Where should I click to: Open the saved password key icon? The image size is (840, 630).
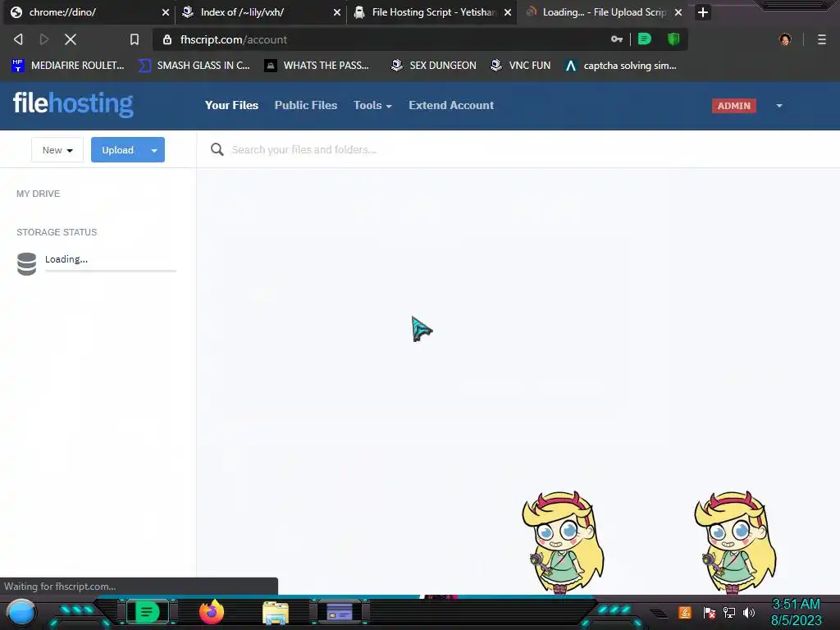pyautogui.click(x=617, y=39)
